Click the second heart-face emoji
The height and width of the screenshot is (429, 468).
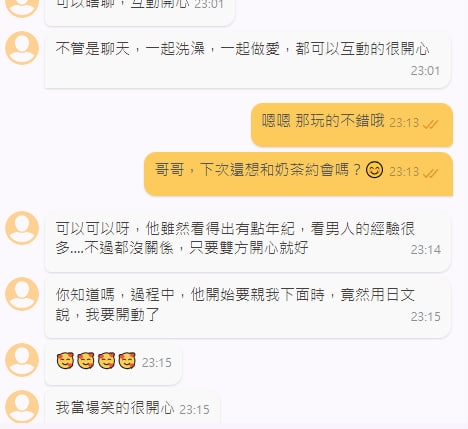(x=86, y=360)
